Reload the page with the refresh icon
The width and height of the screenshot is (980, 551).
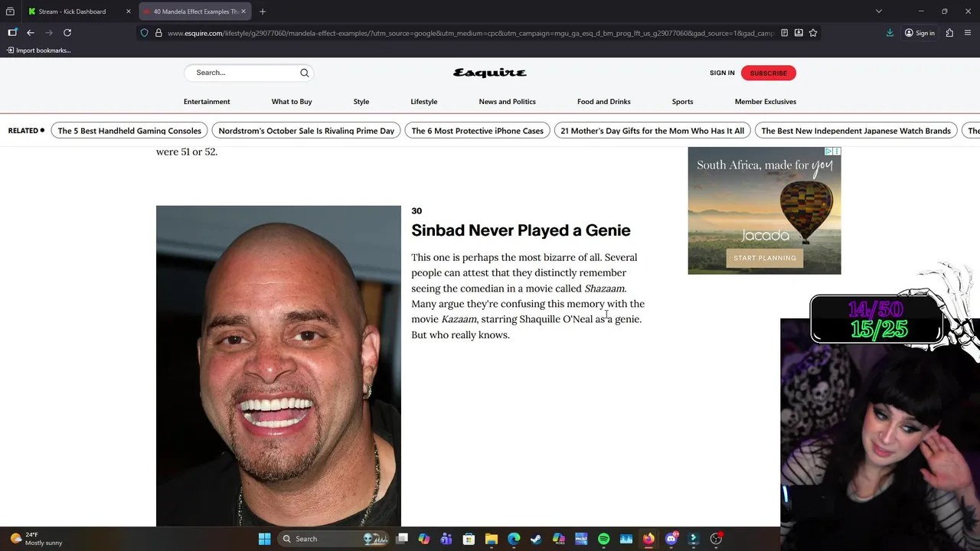coord(67,33)
